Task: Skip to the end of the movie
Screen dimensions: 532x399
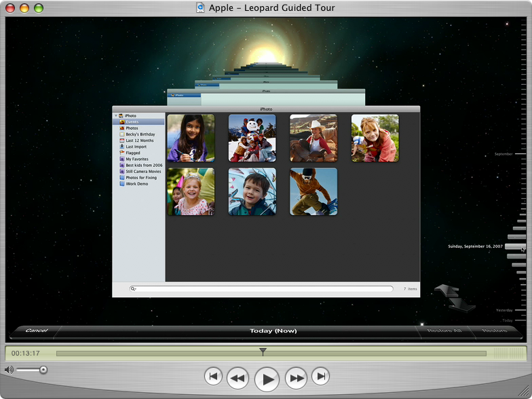Action: pos(320,376)
